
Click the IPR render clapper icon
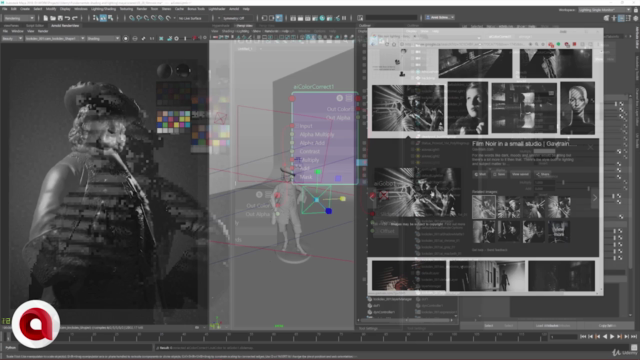coord(308,18)
